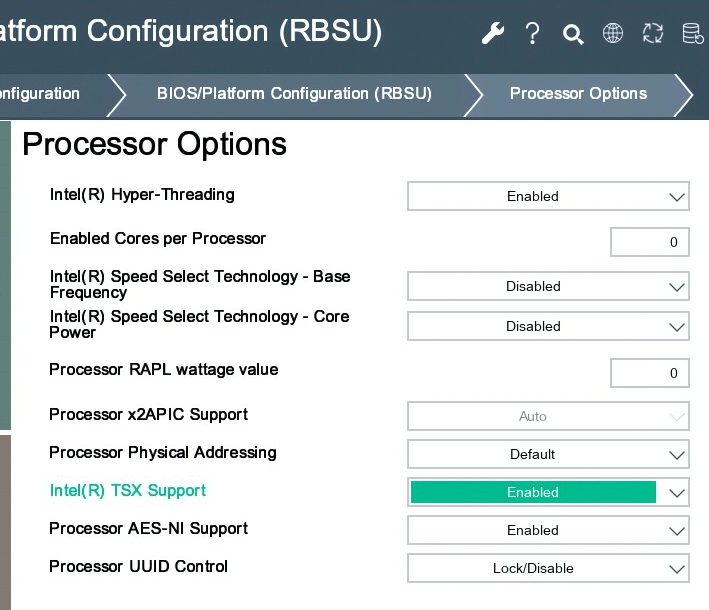Open Processor AES-NI Support dropdown
The width and height of the screenshot is (709, 610).
548,530
